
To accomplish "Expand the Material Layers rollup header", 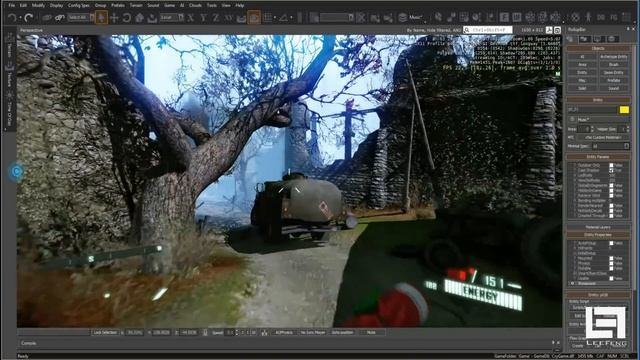I will click(x=598, y=227).
